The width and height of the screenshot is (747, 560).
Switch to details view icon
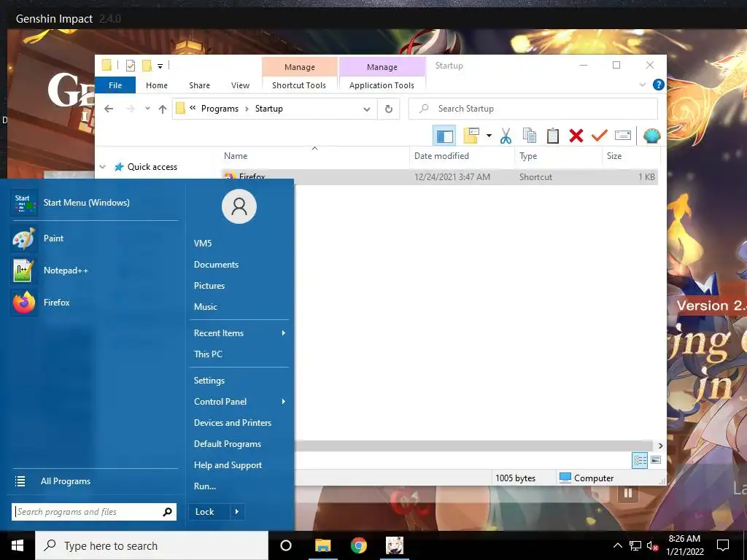(640, 460)
